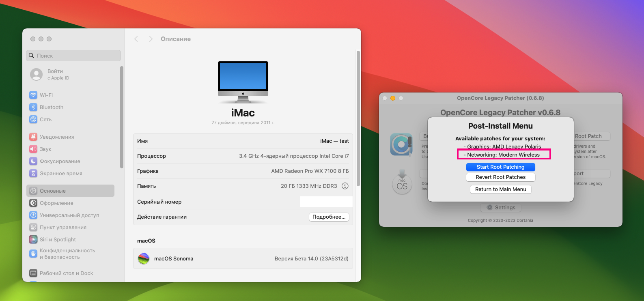Select the Звук speaker icon
Viewport: 644px width, 301px height.
point(33,149)
